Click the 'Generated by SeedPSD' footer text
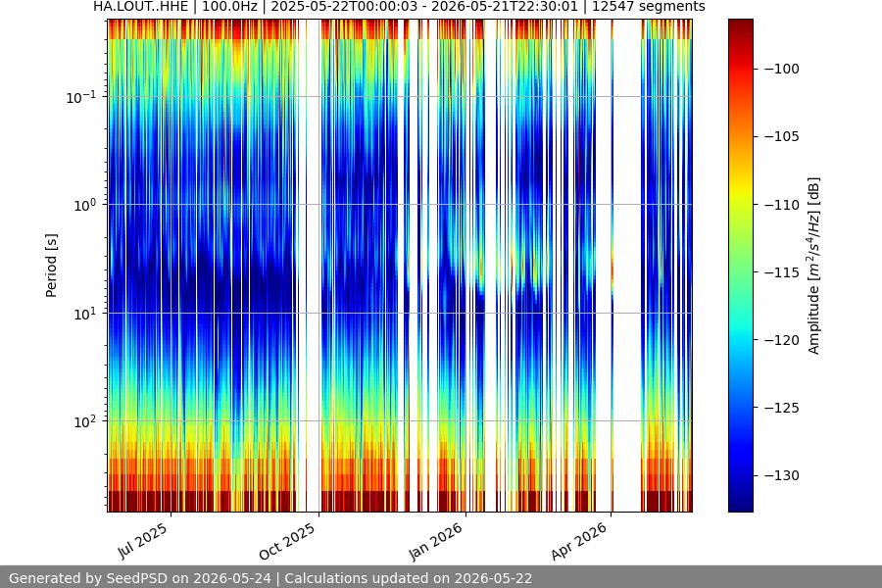This screenshot has height=588, width=882. click(270, 578)
